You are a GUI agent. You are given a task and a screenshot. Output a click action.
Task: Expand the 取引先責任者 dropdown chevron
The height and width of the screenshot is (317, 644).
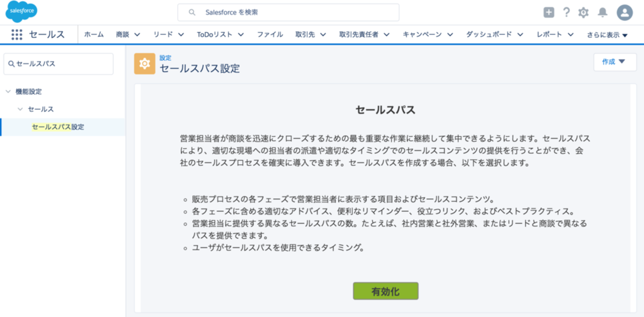(386, 35)
